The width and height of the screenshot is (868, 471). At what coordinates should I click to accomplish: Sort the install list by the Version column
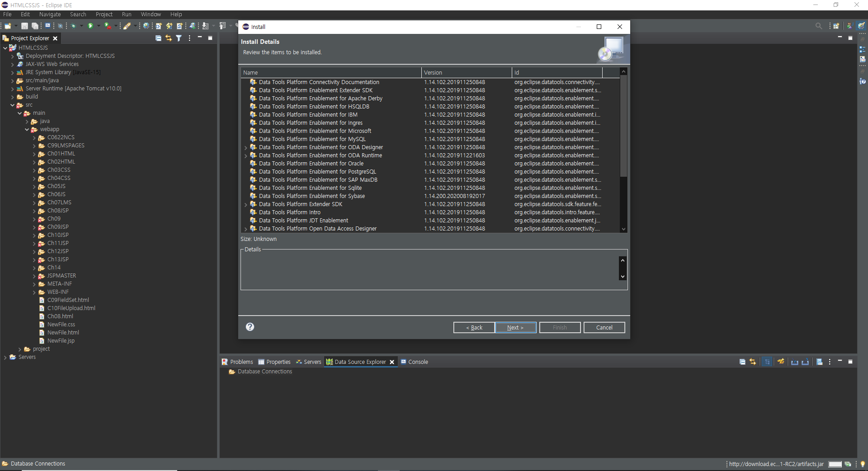coord(467,72)
